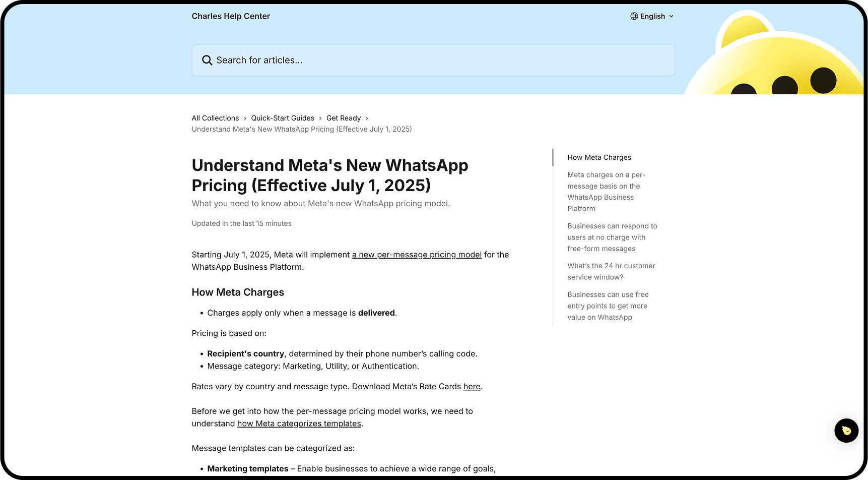Screen dimensions: 868x480
Task: Jump to How Meta Charges section
Action: coord(599,157)
